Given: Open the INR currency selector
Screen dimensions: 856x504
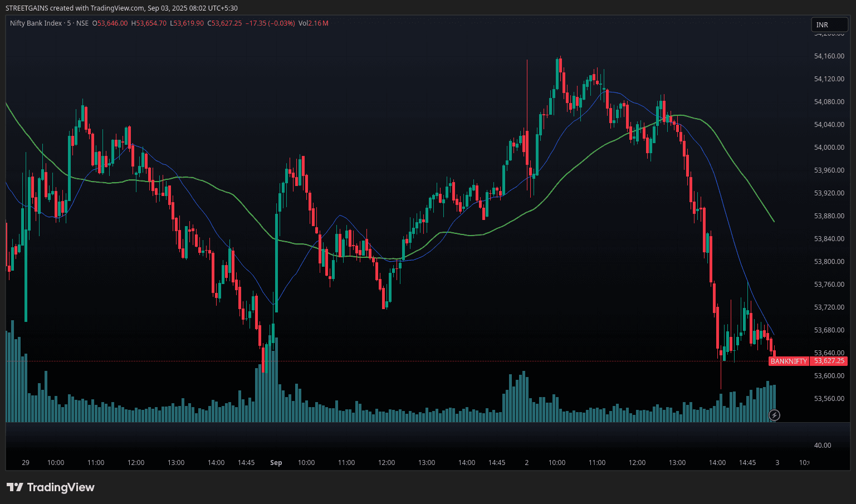Looking at the screenshot, I should click(829, 25).
